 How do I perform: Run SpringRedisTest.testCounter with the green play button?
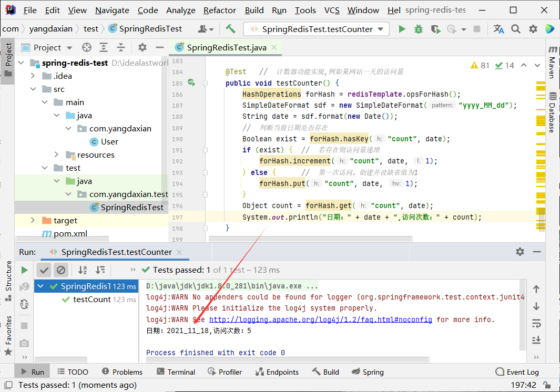[402, 29]
